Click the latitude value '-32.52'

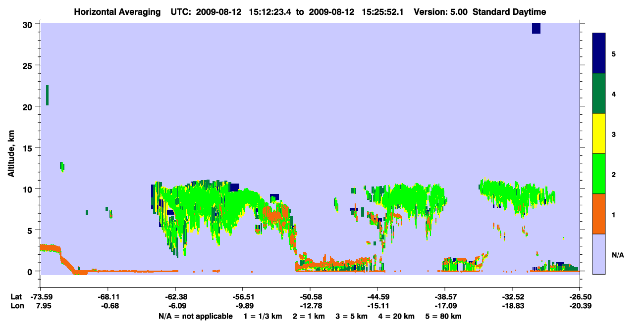click(x=512, y=297)
